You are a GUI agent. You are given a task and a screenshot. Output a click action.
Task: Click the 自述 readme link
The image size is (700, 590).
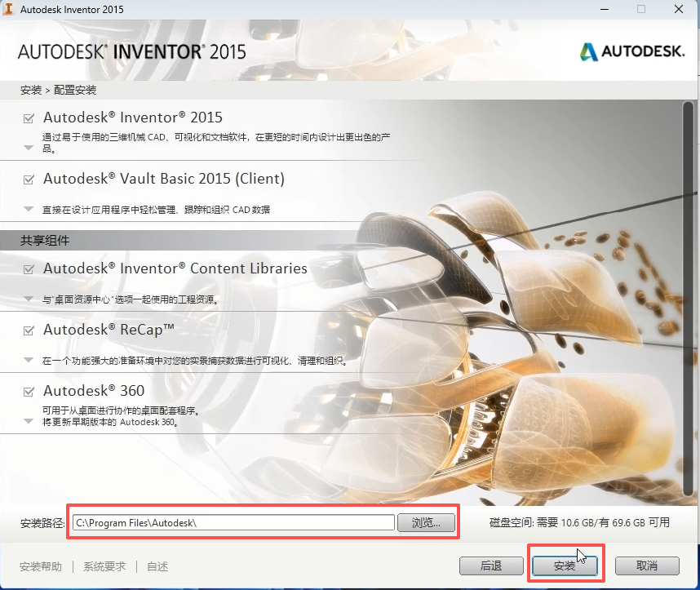(157, 566)
